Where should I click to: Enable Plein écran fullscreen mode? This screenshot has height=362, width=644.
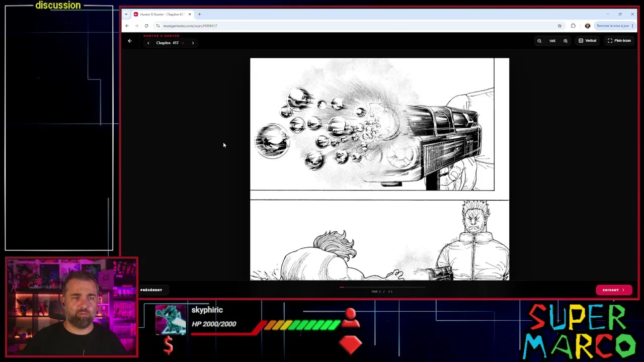[x=619, y=41]
